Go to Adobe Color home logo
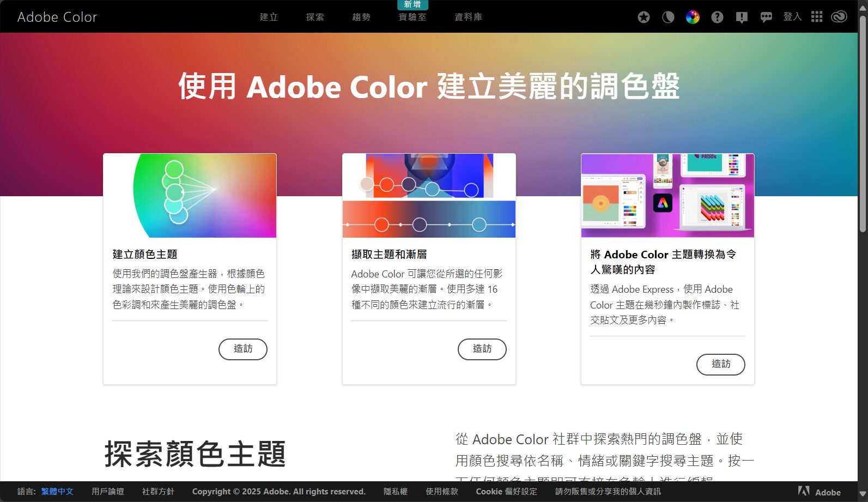Image resolution: width=868 pixels, height=502 pixels. 57,17
